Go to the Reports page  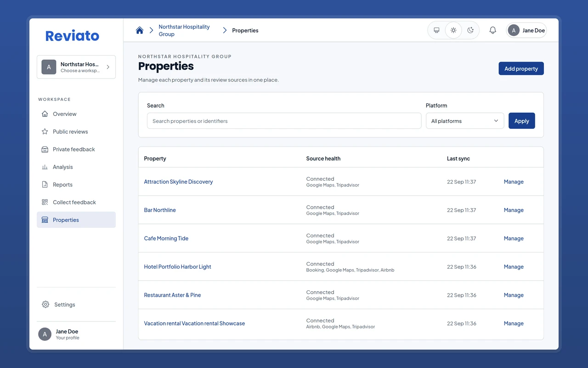[x=76, y=184]
